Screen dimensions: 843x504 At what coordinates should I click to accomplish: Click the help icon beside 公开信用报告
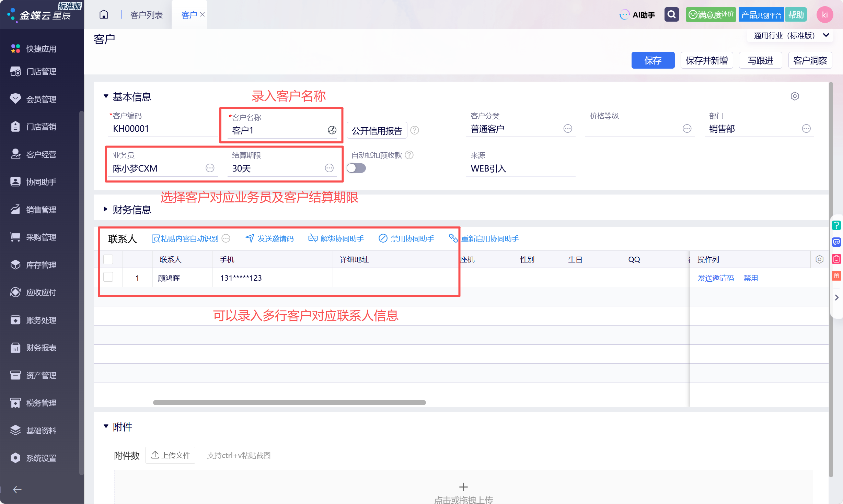[415, 130]
